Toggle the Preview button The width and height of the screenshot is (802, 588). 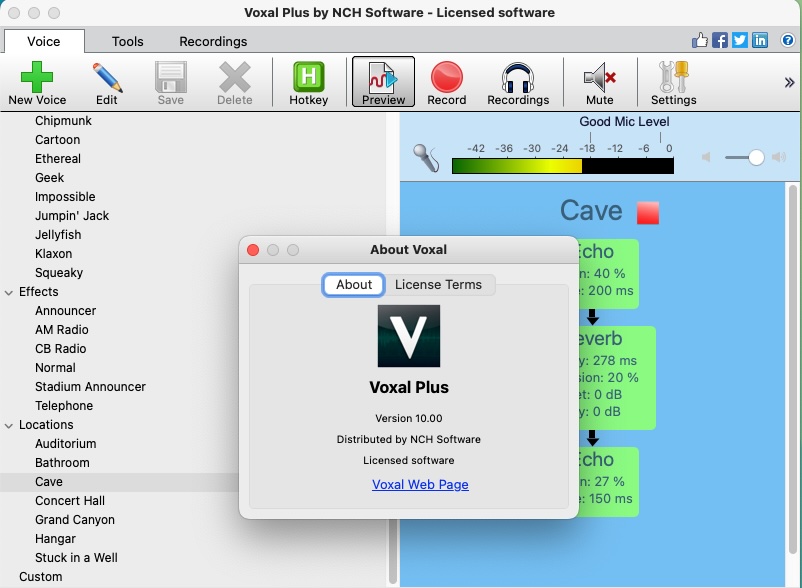click(x=383, y=82)
